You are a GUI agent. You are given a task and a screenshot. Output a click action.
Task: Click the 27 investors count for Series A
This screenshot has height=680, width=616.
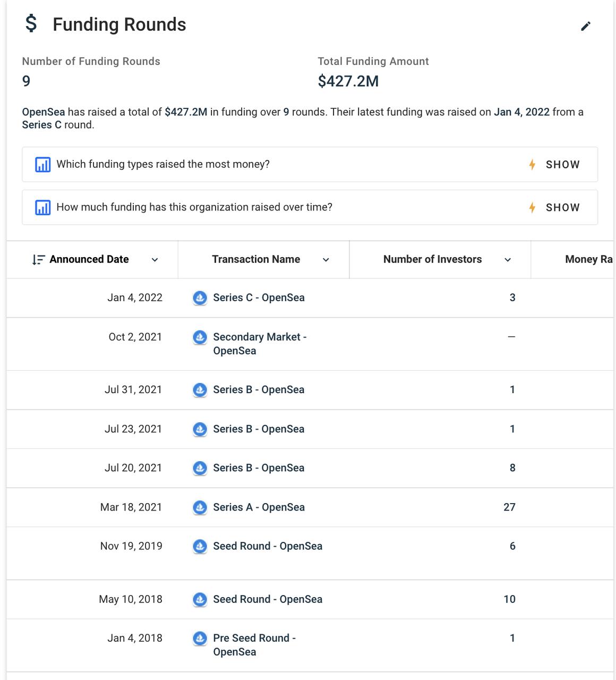tap(509, 507)
